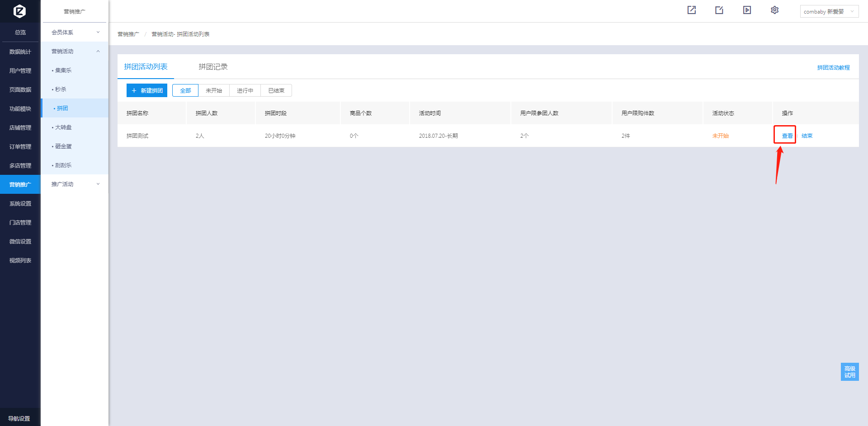Select the 全部 status filter
Screen dimensions: 868x426
click(x=185, y=91)
